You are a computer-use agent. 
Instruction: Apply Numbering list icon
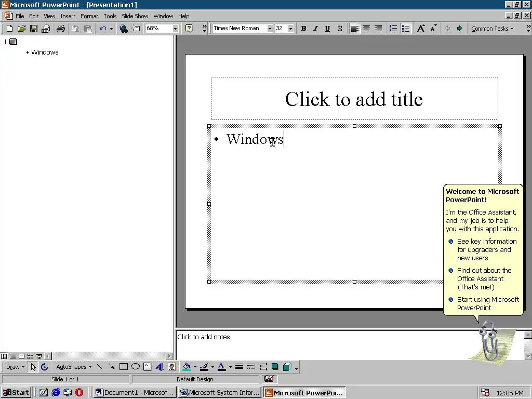[393, 29]
